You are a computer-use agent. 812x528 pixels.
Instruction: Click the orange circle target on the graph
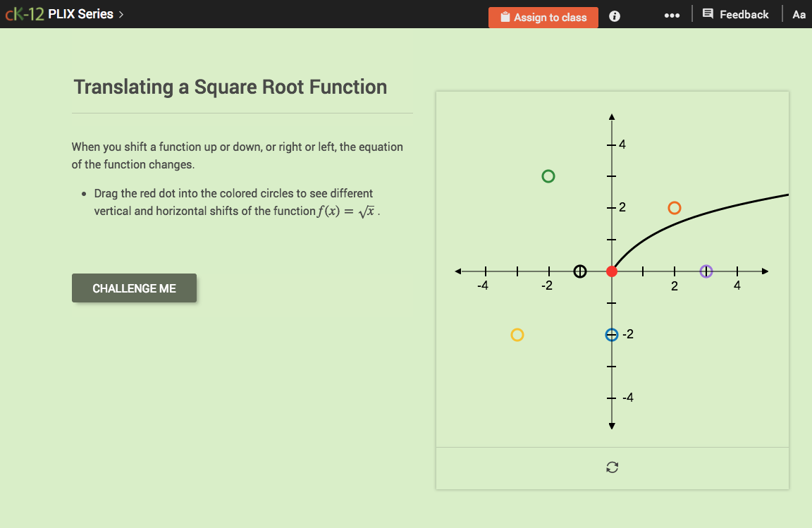point(674,207)
